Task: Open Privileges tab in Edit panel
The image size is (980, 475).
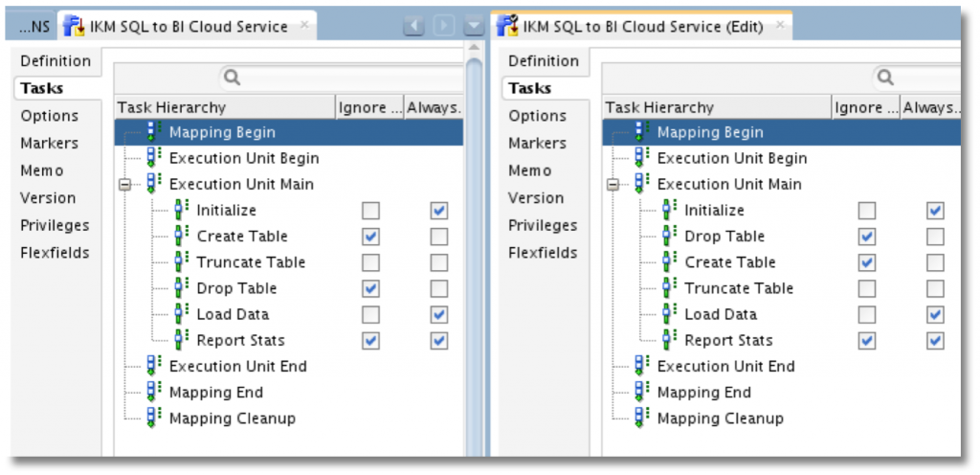Action: point(543,225)
